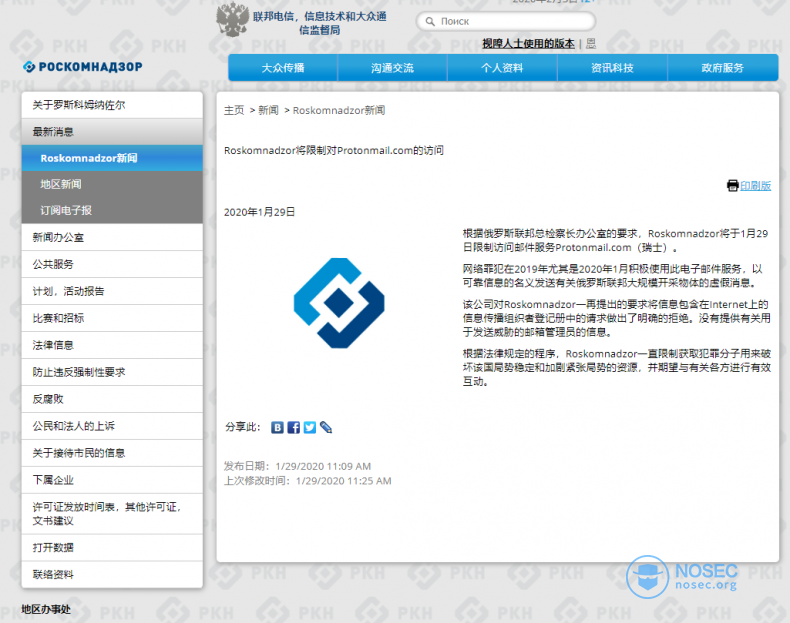Click the printer icon beside 印刷版
This screenshot has width=790, height=623.
733,185
